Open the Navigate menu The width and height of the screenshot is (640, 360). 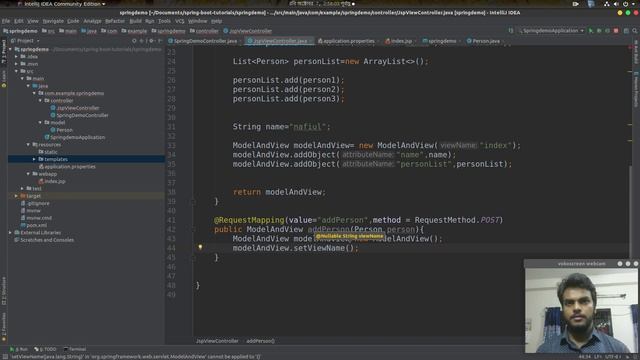(x=53, y=21)
